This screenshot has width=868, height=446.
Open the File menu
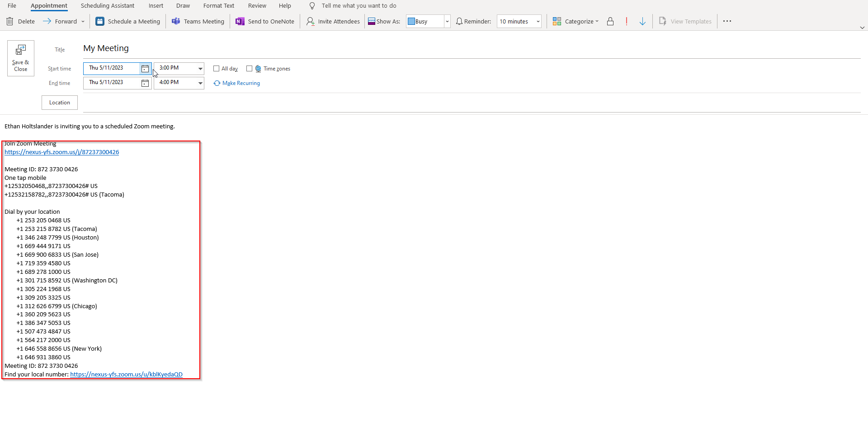(x=12, y=6)
